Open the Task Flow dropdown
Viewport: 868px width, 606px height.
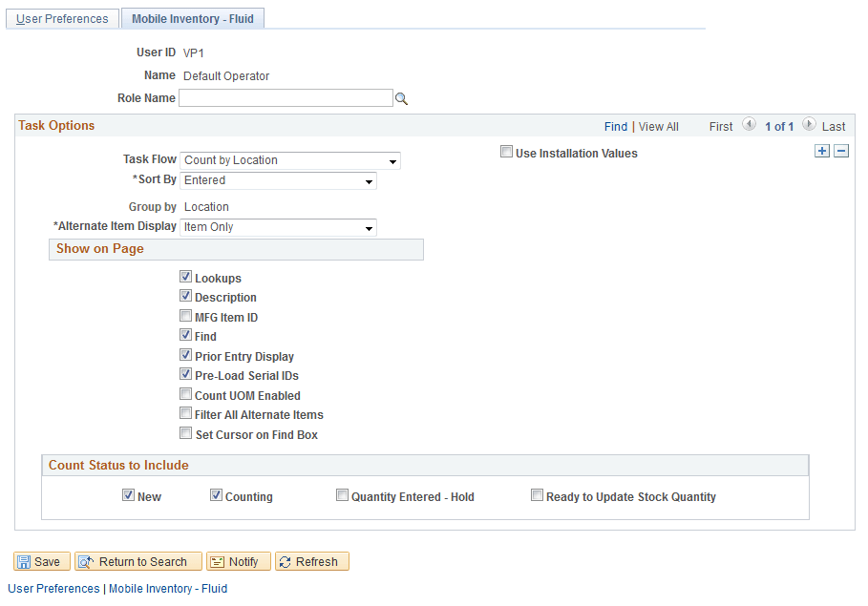click(392, 160)
